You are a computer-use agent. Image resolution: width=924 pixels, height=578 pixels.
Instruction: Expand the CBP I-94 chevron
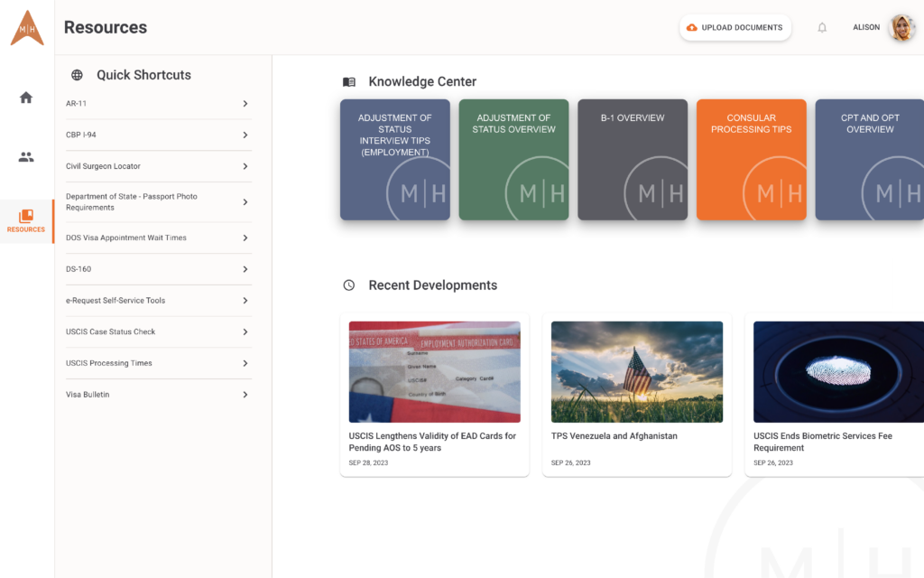245,135
